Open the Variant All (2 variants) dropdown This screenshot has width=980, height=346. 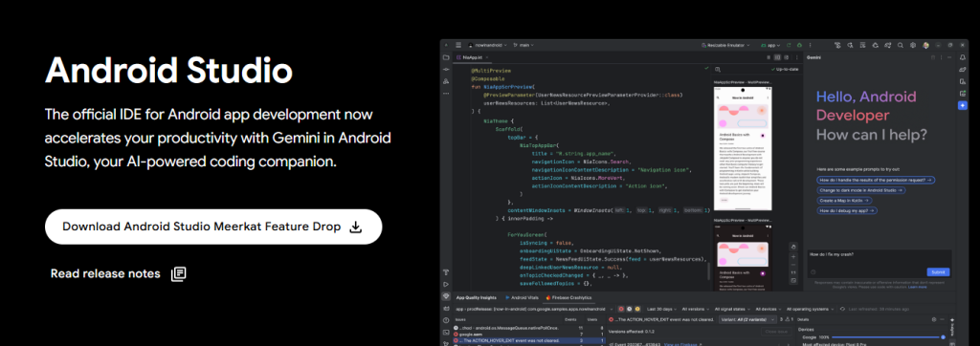(x=747, y=319)
